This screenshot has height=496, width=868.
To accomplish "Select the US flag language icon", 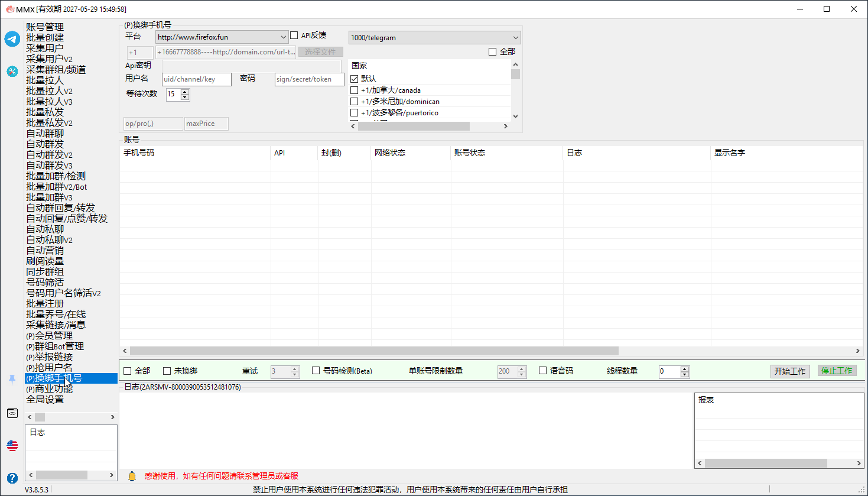I will (x=12, y=446).
